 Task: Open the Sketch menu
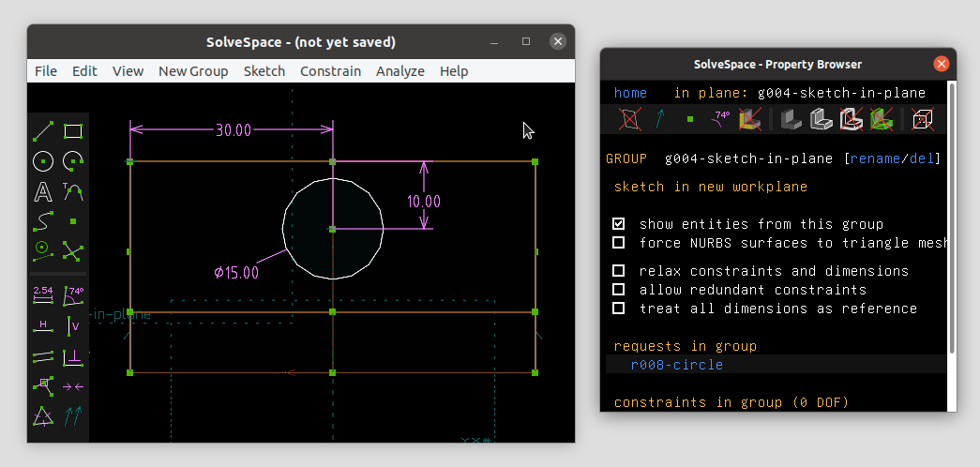(x=264, y=71)
